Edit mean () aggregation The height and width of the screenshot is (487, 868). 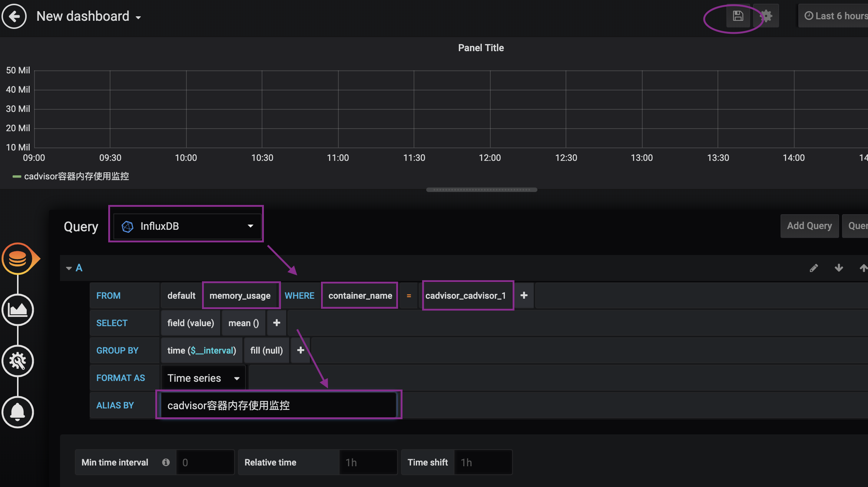pyautogui.click(x=243, y=323)
